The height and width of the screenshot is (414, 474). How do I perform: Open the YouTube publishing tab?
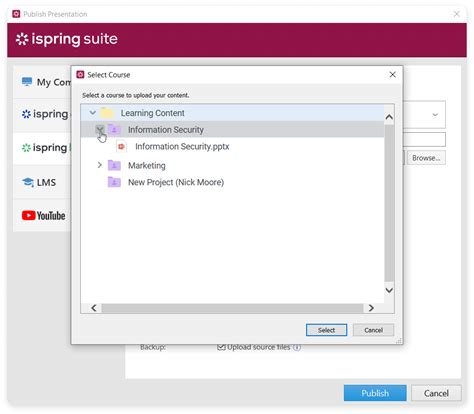click(x=42, y=216)
